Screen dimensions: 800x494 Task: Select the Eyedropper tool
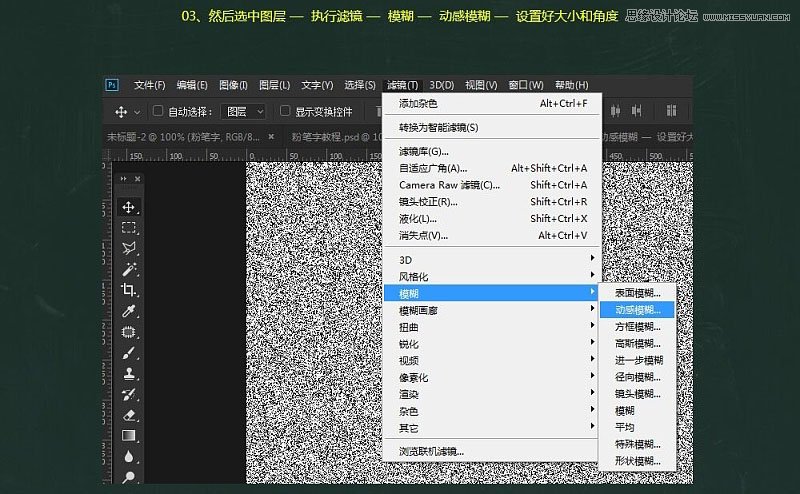coord(129,312)
